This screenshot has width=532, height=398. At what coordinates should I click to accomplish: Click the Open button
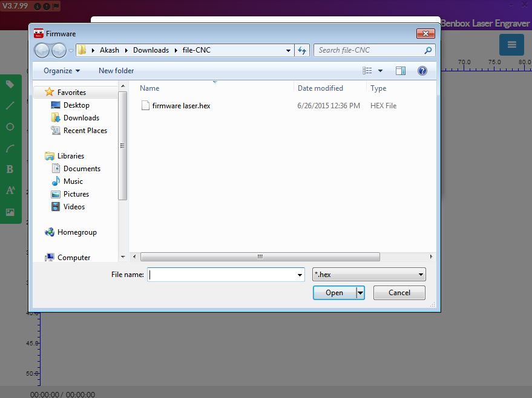335,293
